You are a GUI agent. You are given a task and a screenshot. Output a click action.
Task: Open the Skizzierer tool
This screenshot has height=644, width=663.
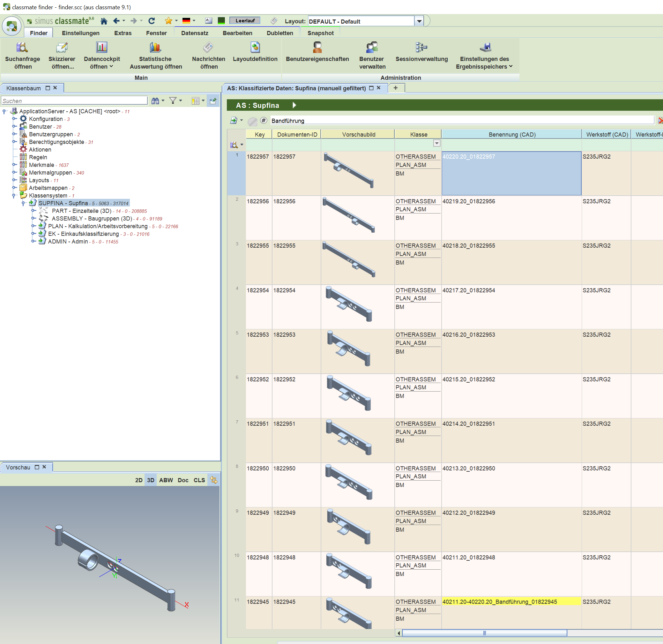click(62, 56)
